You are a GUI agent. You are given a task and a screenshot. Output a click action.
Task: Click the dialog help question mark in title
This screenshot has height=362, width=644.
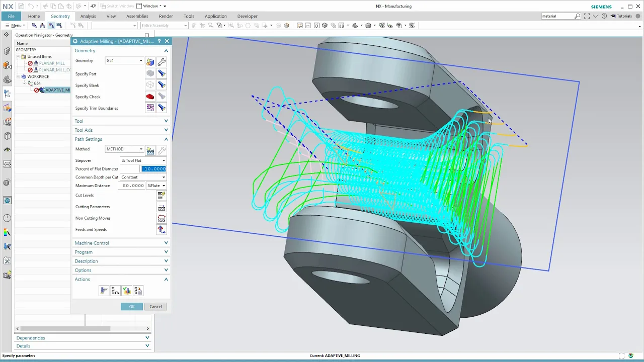[x=159, y=41]
